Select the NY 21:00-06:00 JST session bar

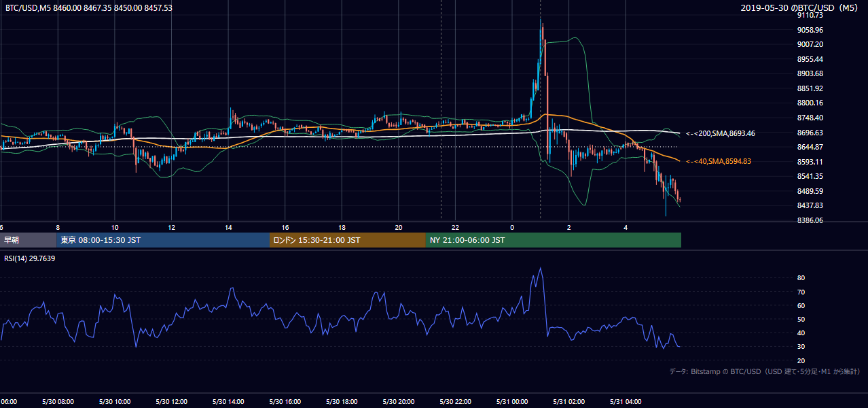[x=554, y=240]
